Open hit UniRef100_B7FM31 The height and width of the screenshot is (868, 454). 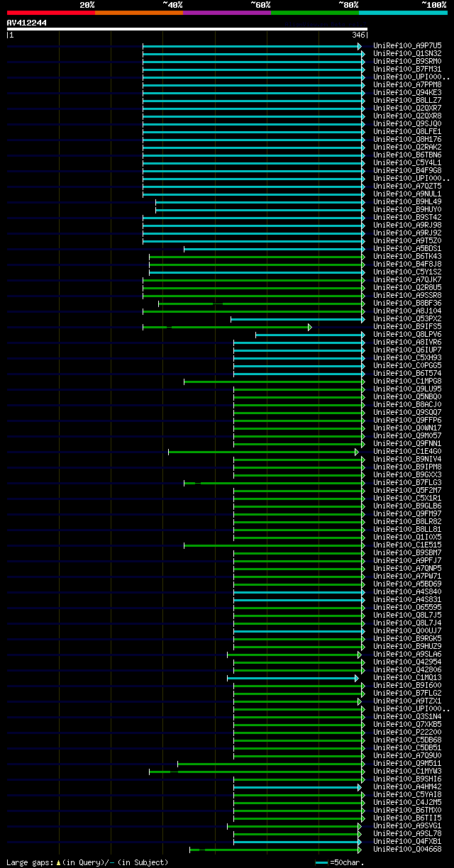pyautogui.click(x=407, y=69)
